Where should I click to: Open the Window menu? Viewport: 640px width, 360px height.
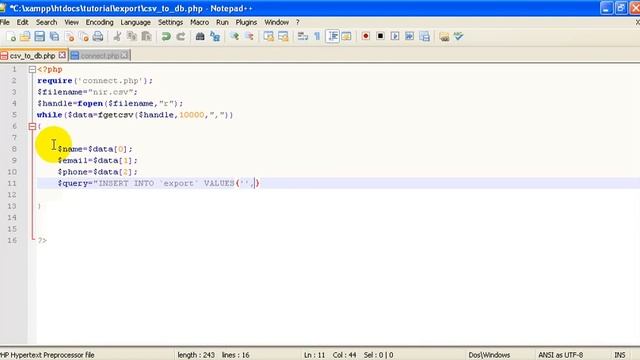coord(276,22)
